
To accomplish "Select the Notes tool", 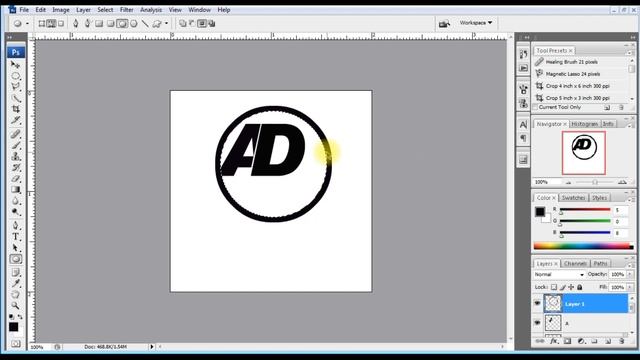I will tap(15, 272).
